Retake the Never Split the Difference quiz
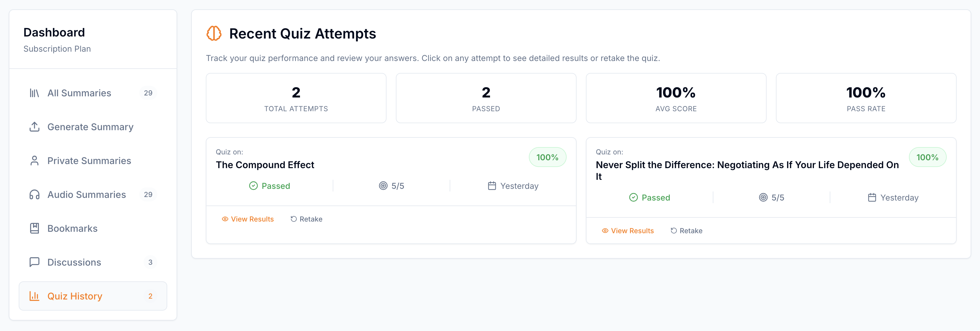 [691, 231]
